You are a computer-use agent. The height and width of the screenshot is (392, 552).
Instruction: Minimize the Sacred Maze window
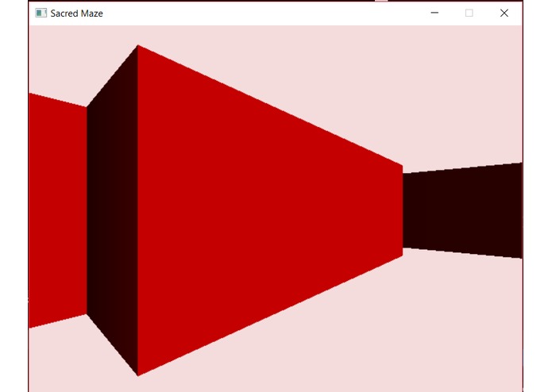click(x=434, y=13)
